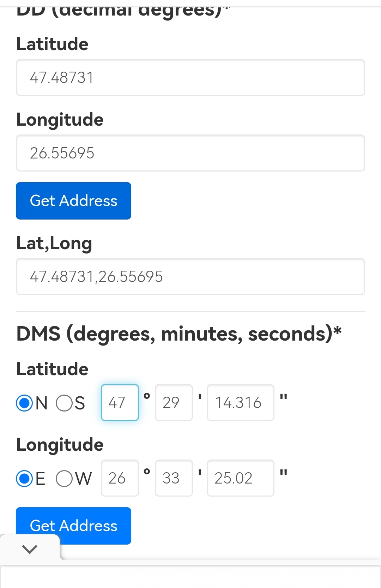The image size is (381, 588).
Task: Focus the decimal Latitude field showing 47.48731
Action: tap(190, 78)
